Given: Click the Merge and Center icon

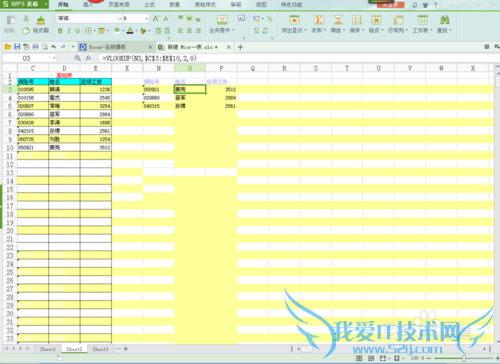Looking at the screenshot, I should coord(222,20).
